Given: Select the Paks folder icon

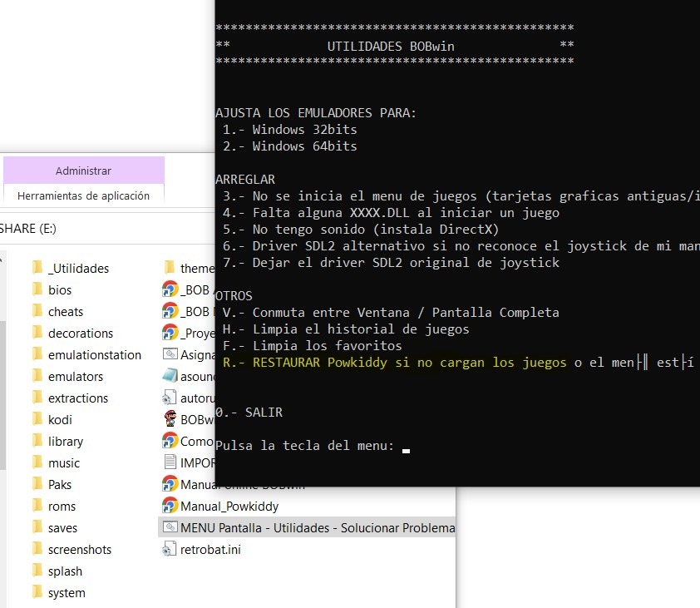Looking at the screenshot, I should [37, 484].
